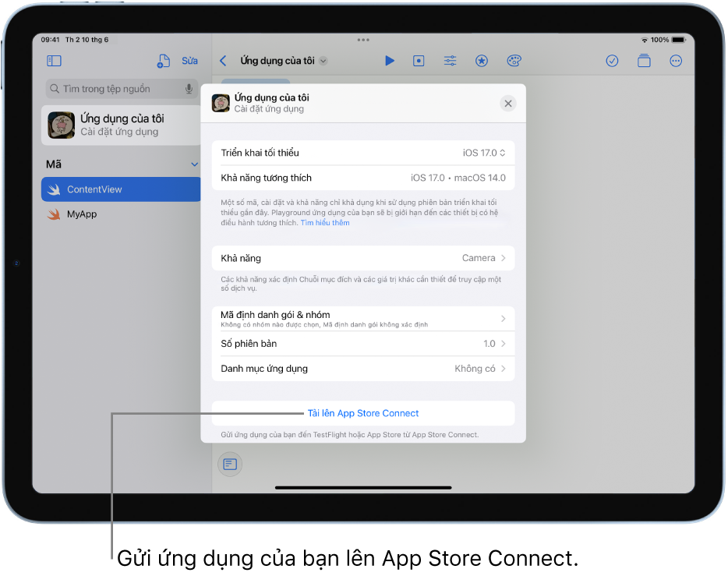Open the MyApp swift file
The height and width of the screenshot is (576, 728).
(121, 214)
